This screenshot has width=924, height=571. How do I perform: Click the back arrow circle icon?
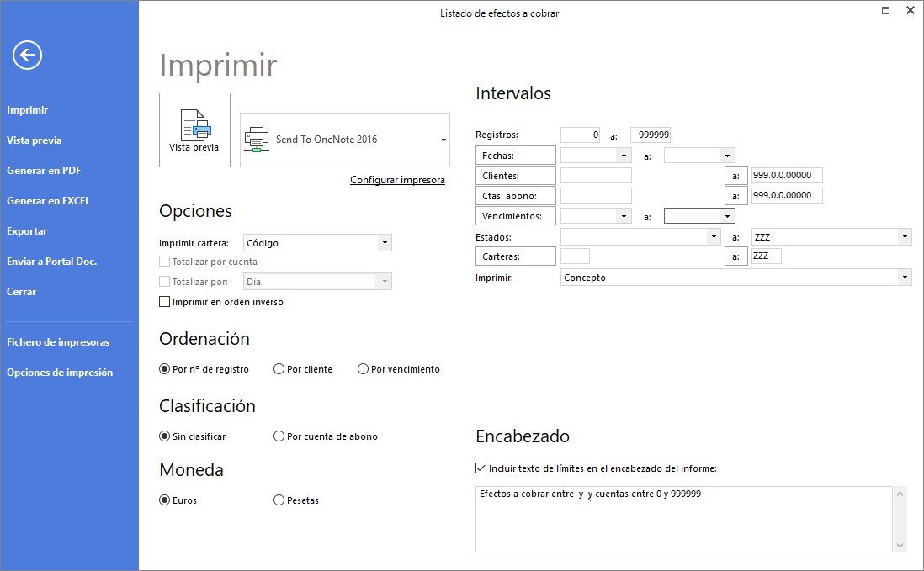pos(27,56)
